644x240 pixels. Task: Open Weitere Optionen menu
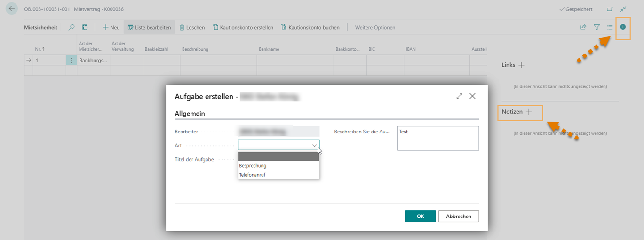375,27
